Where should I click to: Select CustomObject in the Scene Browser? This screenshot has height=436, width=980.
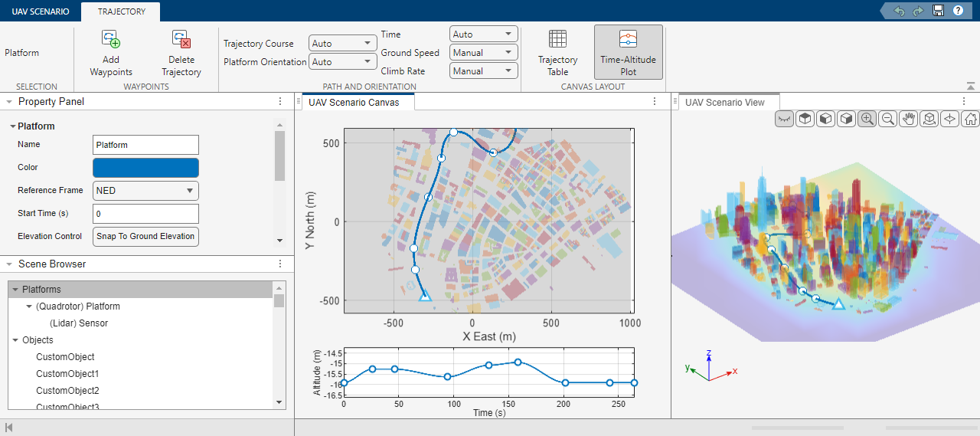pos(65,357)
